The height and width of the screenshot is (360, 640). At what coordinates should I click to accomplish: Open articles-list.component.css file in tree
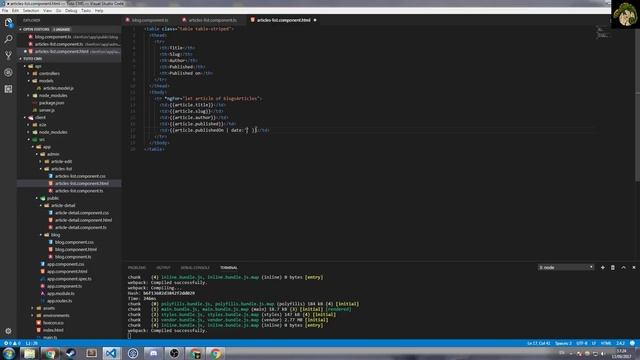[x=80, y=176]
